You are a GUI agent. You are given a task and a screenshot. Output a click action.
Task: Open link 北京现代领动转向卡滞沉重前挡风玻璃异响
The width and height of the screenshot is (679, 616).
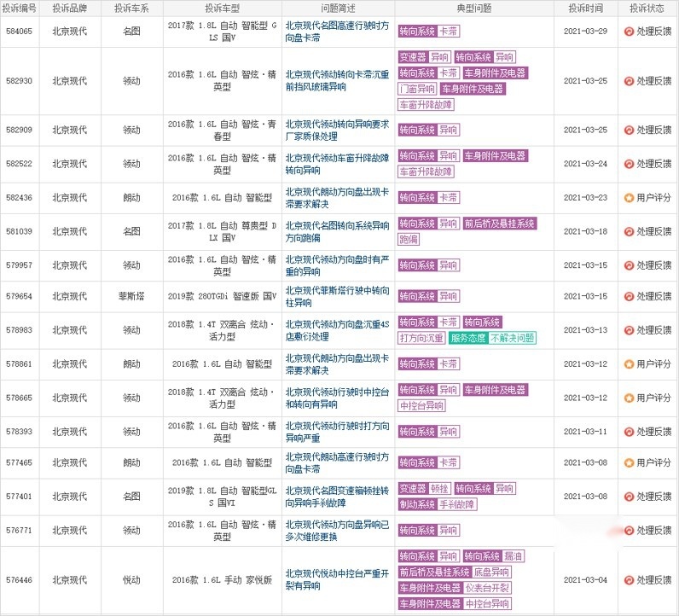click(337, 80)
